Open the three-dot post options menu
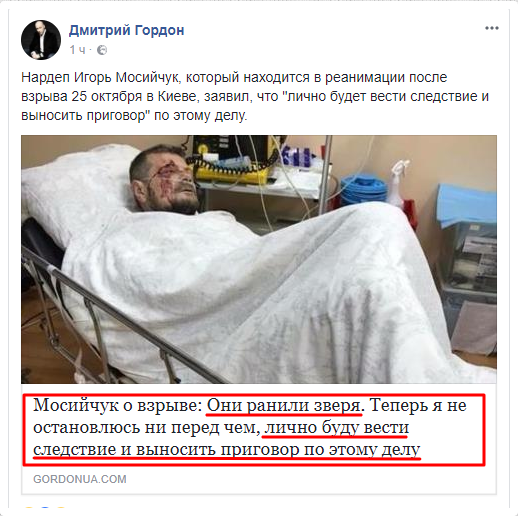Screen dimensions: 518x516 492,28
